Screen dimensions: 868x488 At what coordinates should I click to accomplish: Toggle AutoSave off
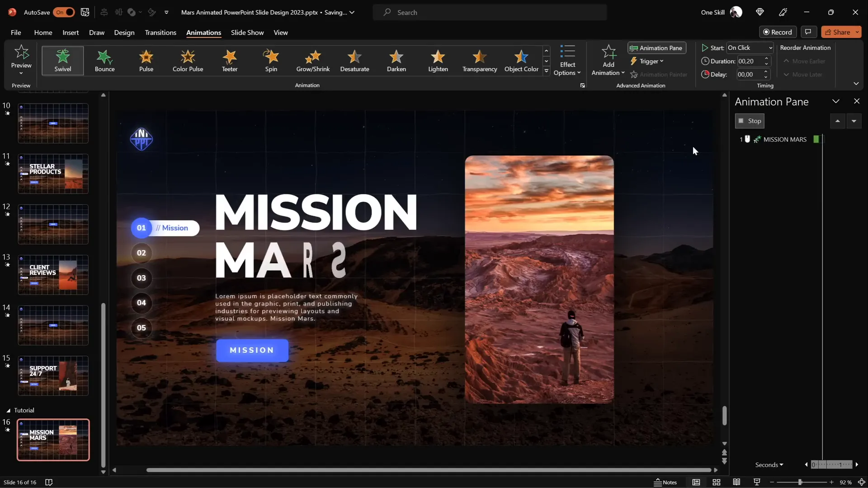click(64, 12)
